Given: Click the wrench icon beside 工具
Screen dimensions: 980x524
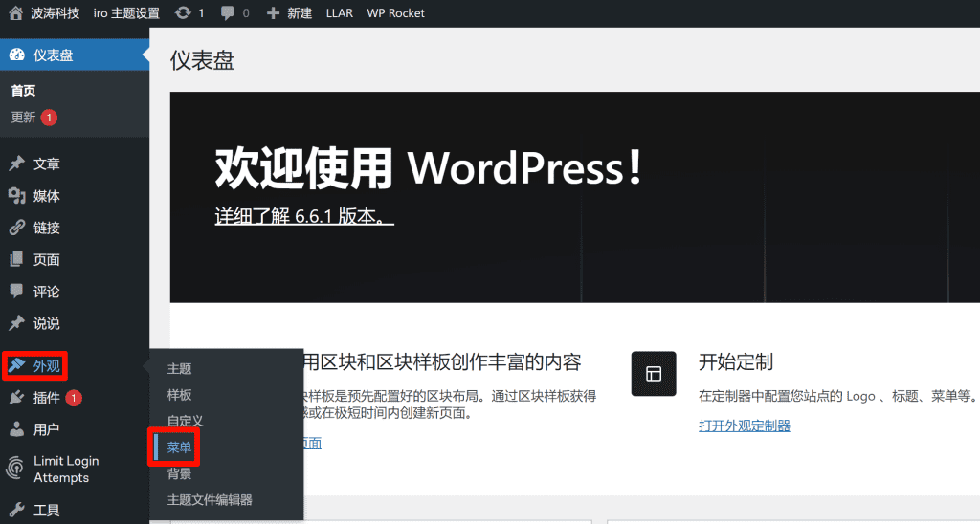Looking at the screenshot, I should (17, 510).
